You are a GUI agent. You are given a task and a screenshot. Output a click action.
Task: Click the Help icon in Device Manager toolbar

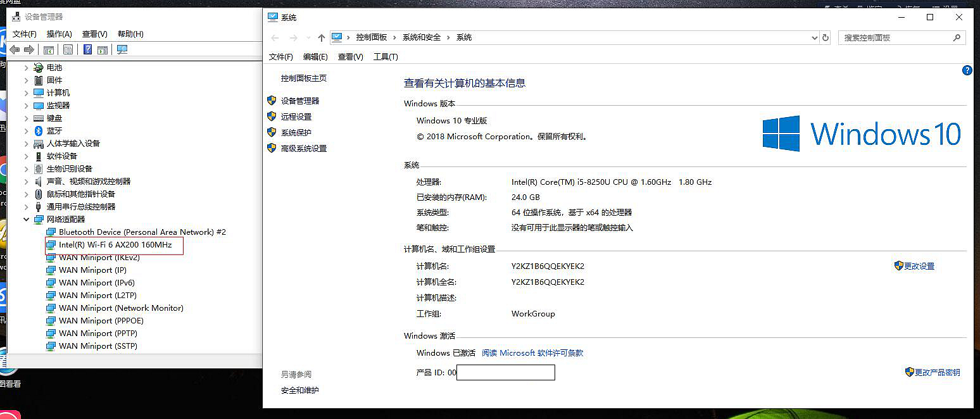point(88,49)
